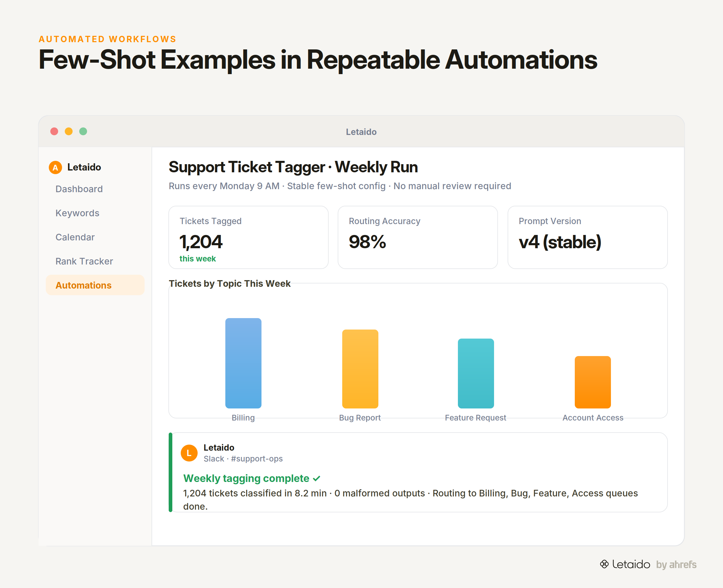Screen dimensions: 723x588
Task: Click the Slack message Letaido avatar
Action: pos(189,453)
